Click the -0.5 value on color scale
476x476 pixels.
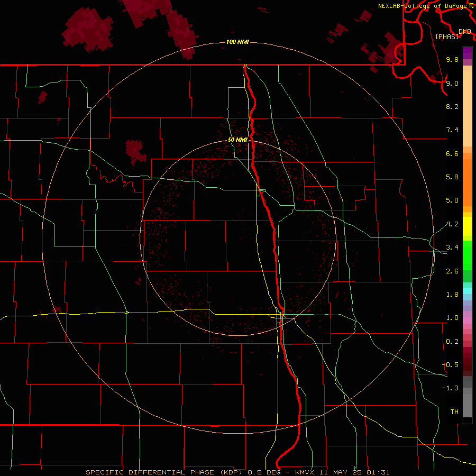point(450,365)
